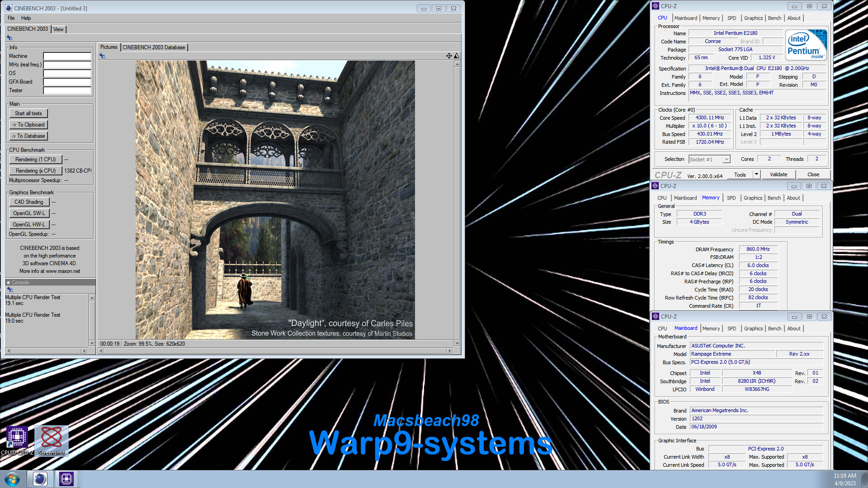Open the CPUID CPU-Z desktop shortcut
Image resolution: width=868 pixels, height=488 pixels.
click(x=17, y=441)
